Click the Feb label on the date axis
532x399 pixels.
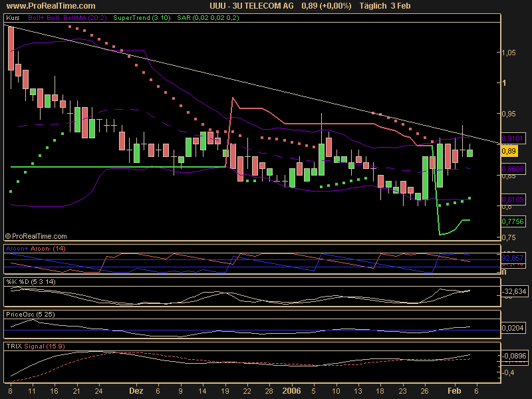point(454,391)
